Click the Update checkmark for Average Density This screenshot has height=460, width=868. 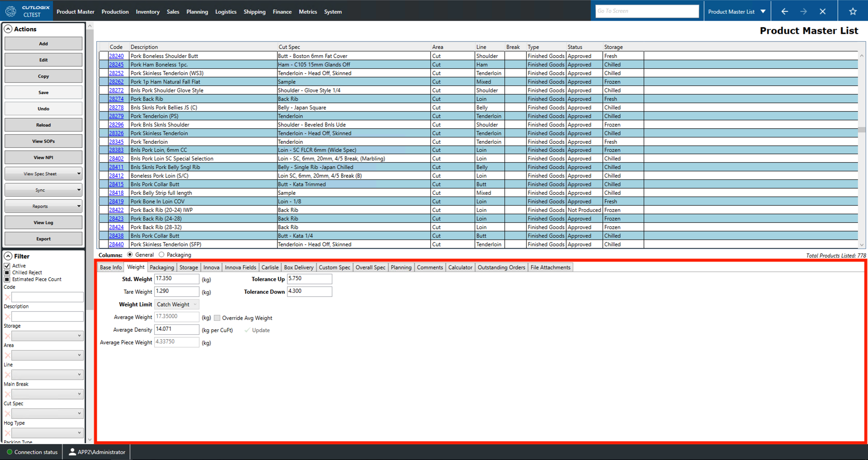click(x=246, y=330)
